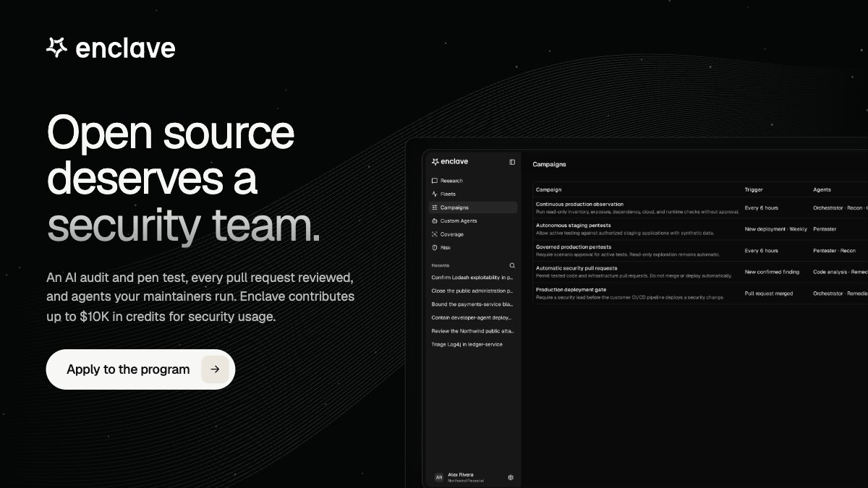The width and height of the screenshot is (868, 488).
Task: Click the small Enclave logo in app sidebar
Action: (450, 162)
